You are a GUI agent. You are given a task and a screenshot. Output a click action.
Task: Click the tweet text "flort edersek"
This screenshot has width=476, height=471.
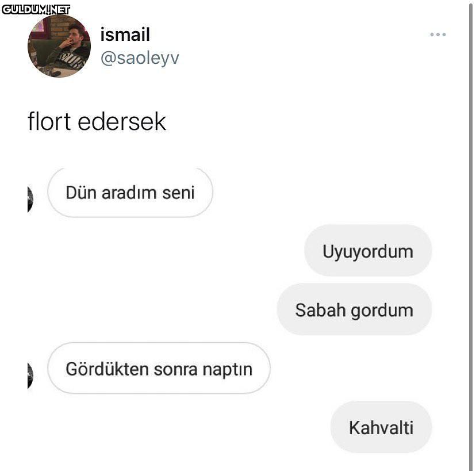point(97,121)
